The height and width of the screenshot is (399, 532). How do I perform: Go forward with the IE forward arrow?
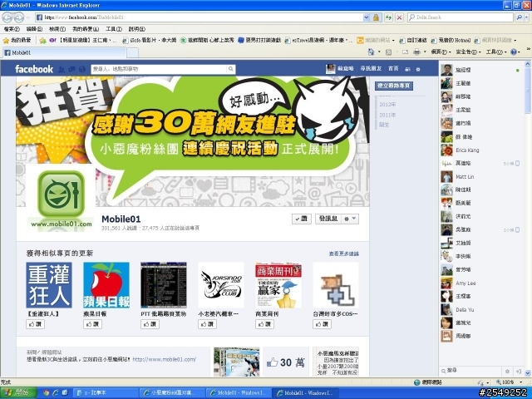pyautogui.click(x=18, y=17)
